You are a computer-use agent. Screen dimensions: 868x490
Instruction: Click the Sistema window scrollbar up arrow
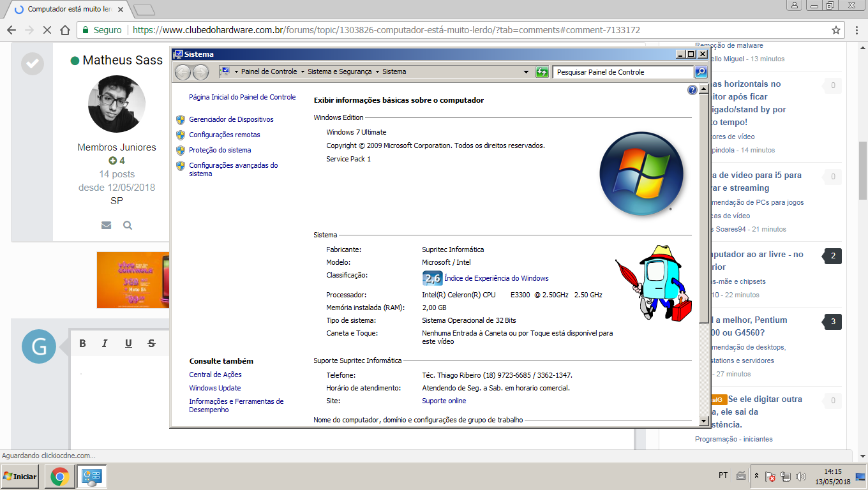coord(704,90)
